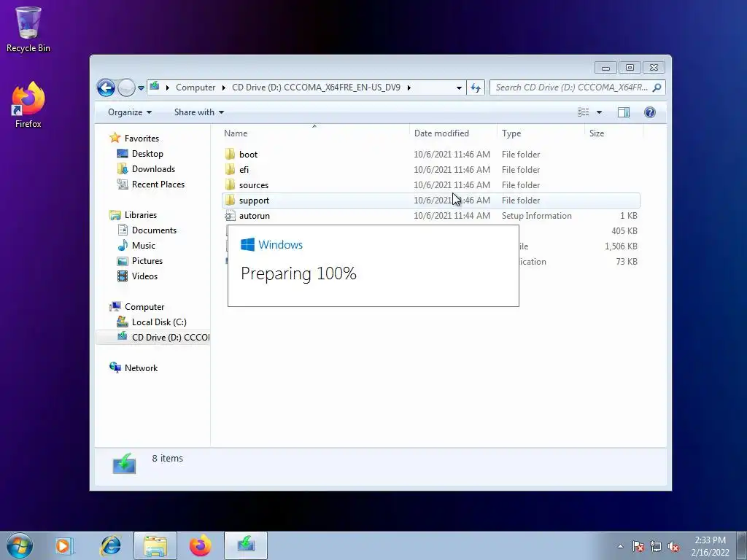
Task: Sort by the Name column header
Action: [315, 133]
